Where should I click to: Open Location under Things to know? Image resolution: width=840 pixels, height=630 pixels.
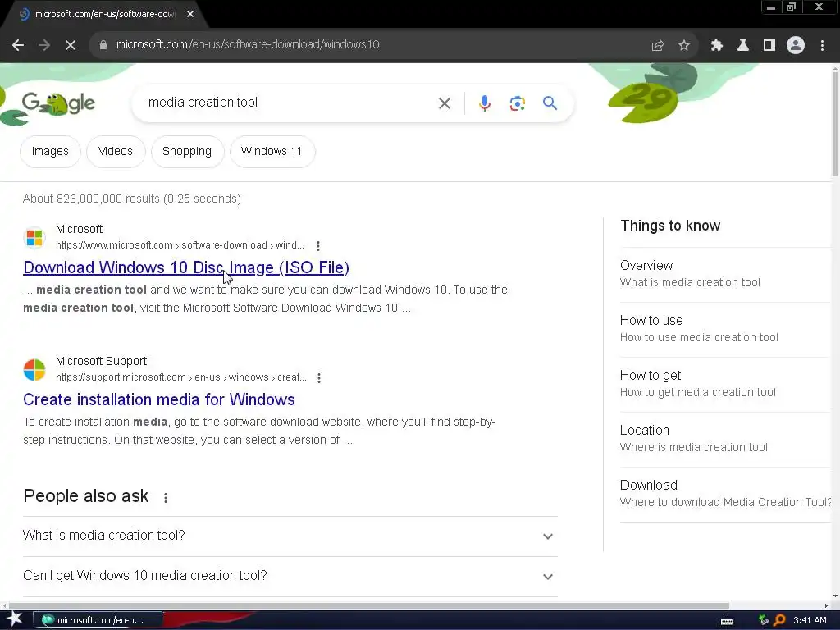point(724,439)
